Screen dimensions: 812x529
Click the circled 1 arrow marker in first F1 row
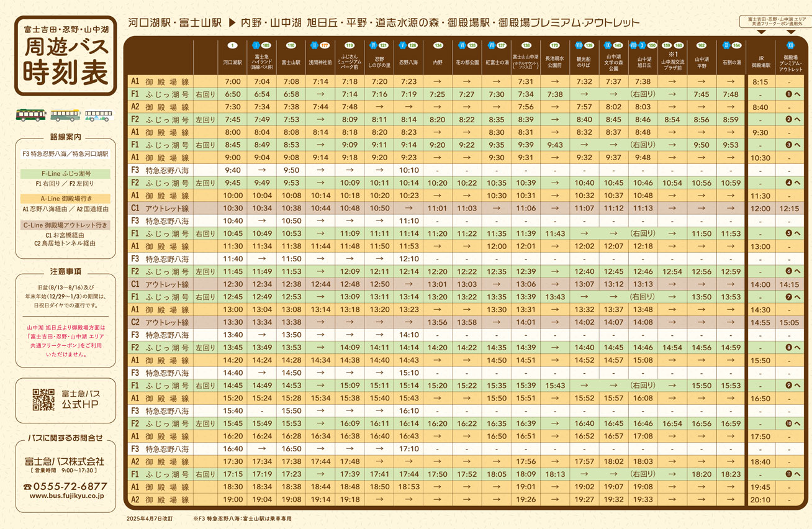coord(792,94)
